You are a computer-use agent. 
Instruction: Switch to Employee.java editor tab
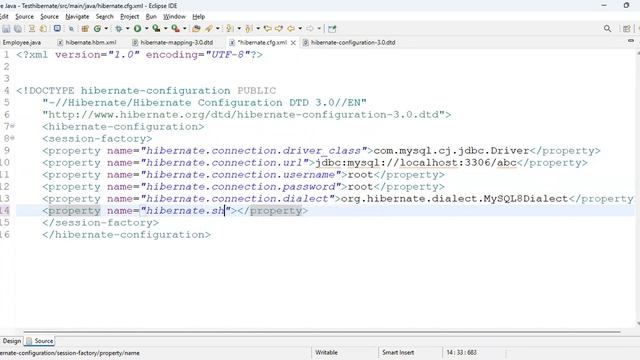click(x=22, y=42)
